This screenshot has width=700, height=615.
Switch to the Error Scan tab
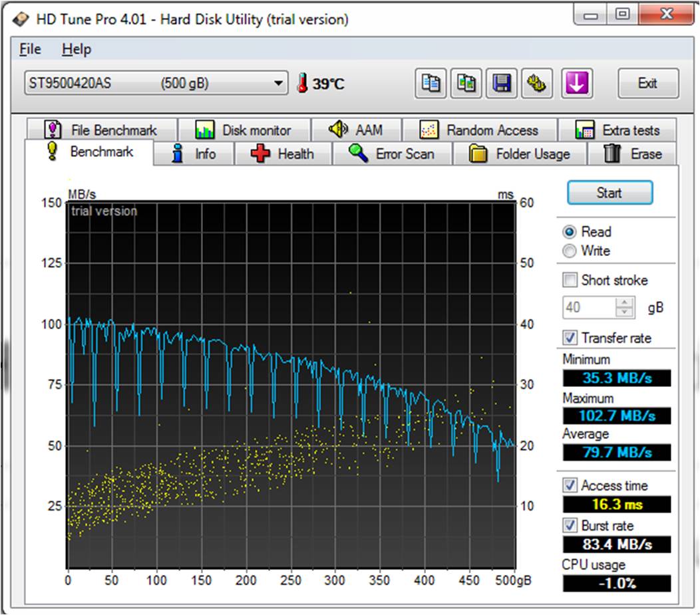click(x=392, y=154)
